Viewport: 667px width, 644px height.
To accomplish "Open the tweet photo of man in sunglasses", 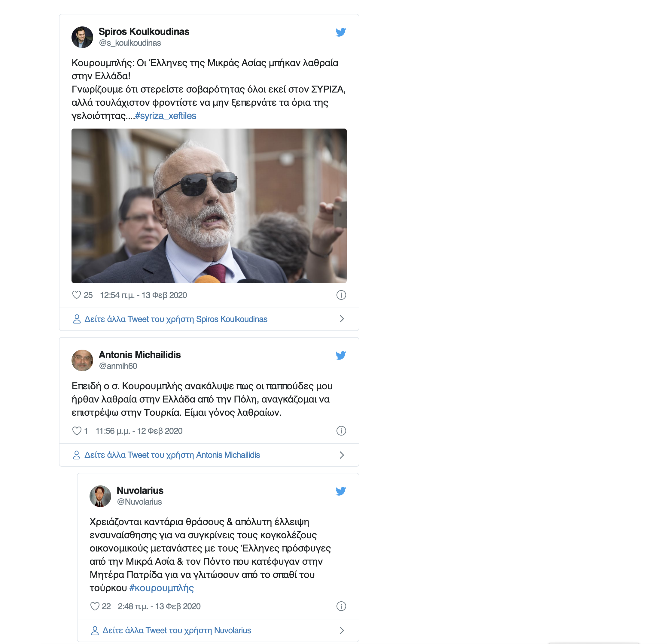I will click(x=209, y=205).
